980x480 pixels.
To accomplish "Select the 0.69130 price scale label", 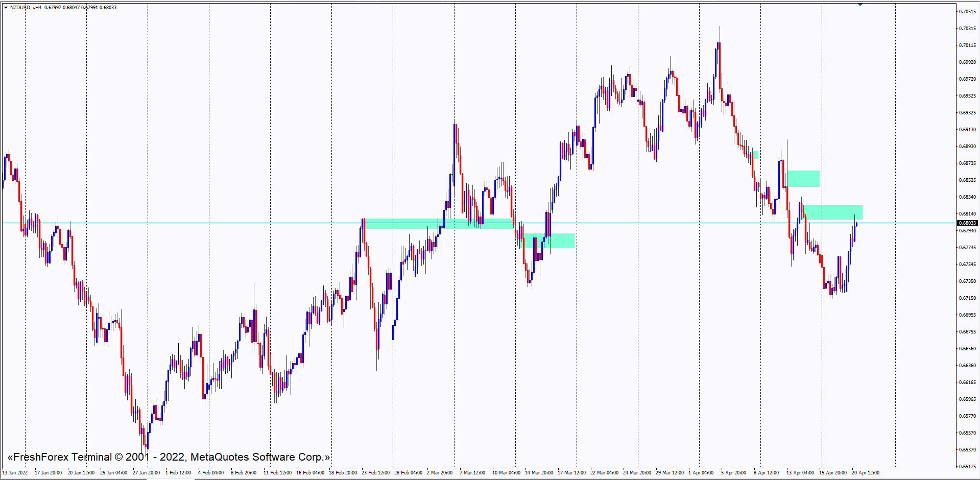I will tap(967, 129).
